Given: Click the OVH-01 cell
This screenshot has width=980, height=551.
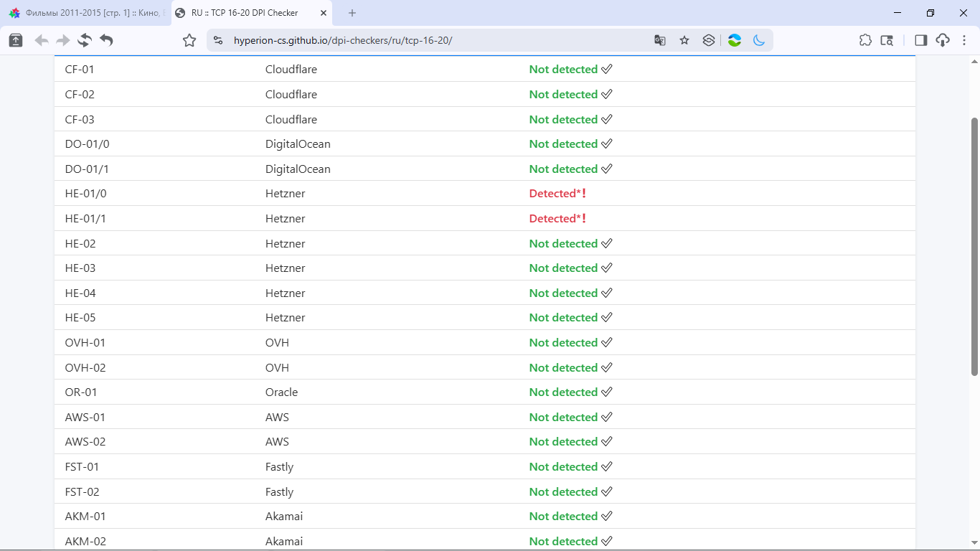Looking at the screenshot, I should [85, 343].
